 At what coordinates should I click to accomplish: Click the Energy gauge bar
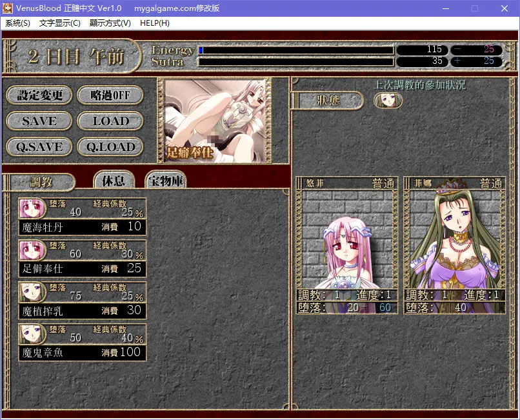(297, 49)
